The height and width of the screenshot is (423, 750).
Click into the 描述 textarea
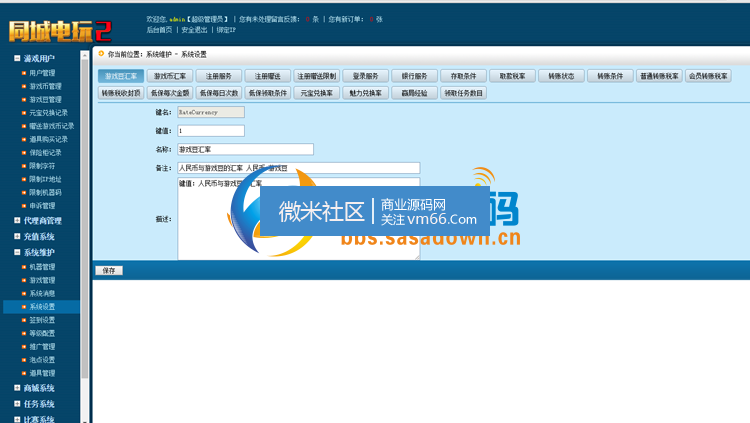pyautogui.click(x=298, y=219)
